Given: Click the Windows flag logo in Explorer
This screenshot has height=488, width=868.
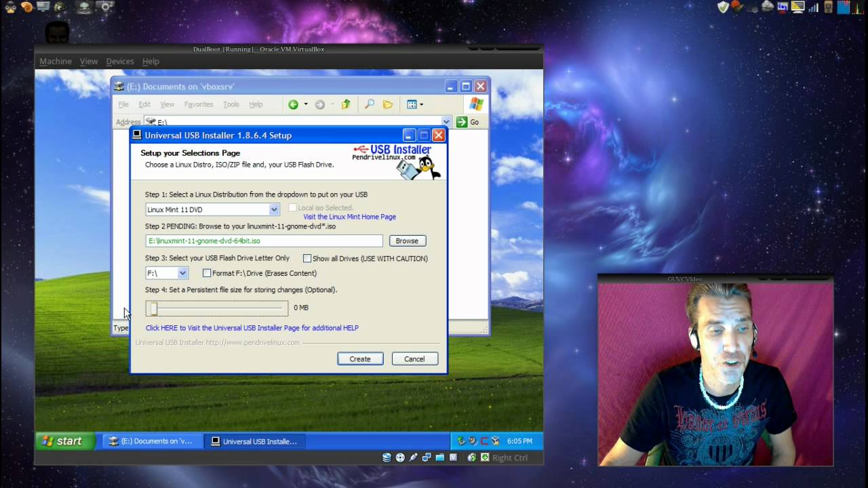Looking at the screenshot, I should pos(476,104).
